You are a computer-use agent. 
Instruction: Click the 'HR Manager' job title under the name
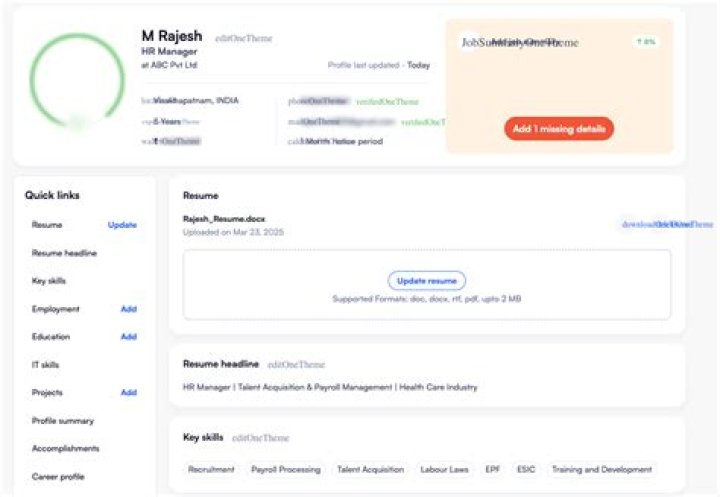[x=169, y=51]
